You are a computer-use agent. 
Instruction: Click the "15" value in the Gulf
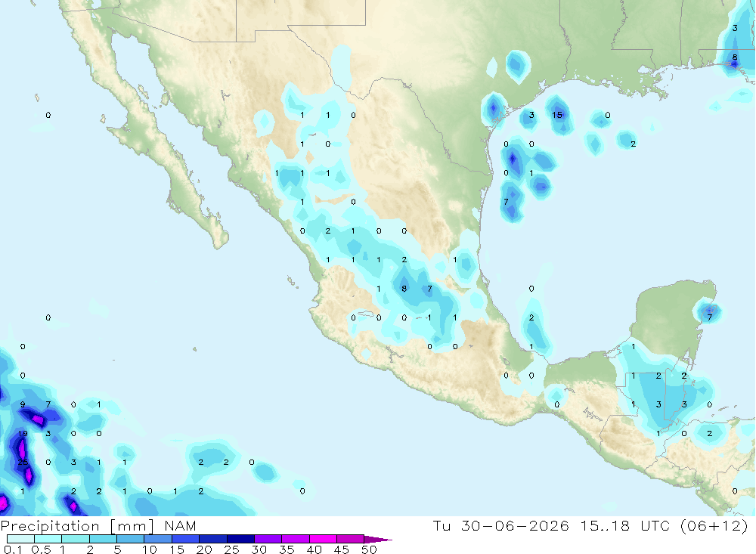tap(557, 115)
